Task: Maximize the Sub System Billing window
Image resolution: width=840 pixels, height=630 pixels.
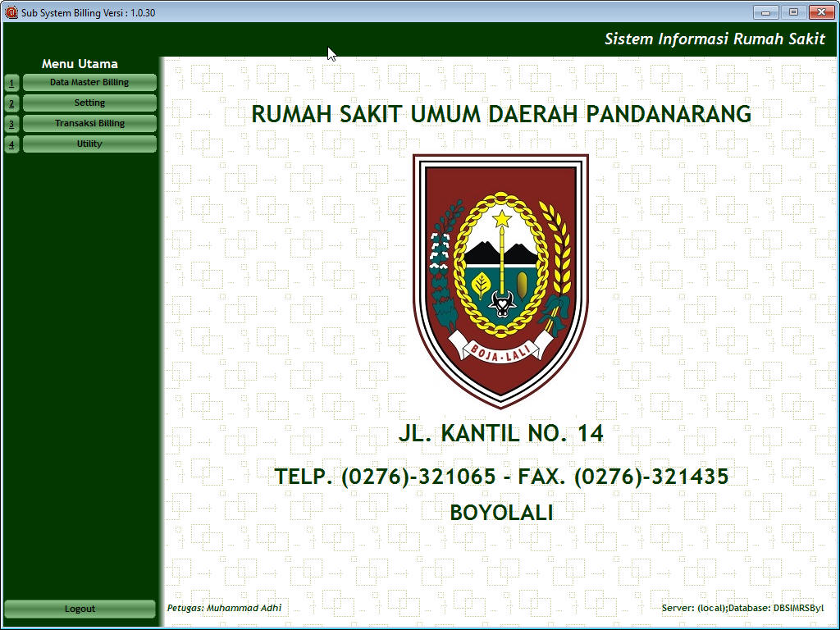Action: 793,11
